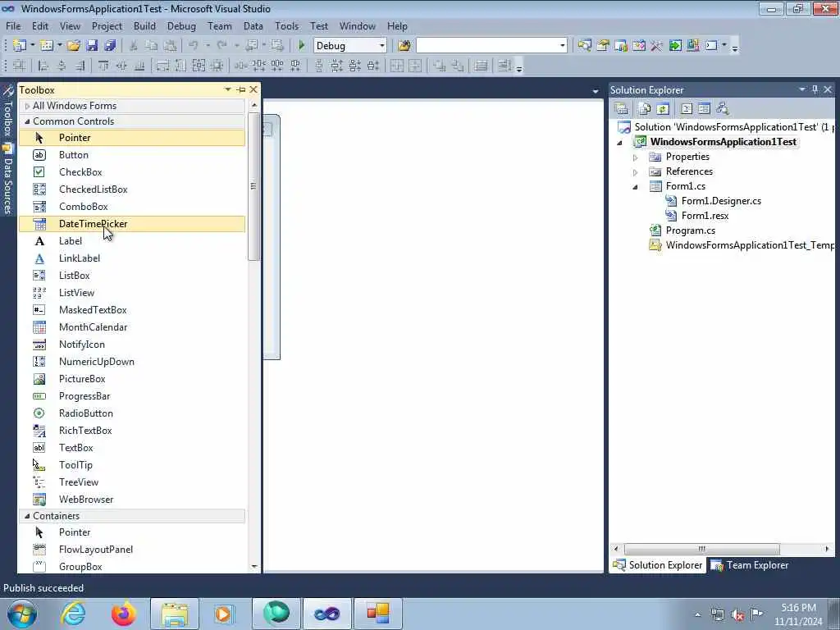Collapse the WindowsFormsApplication1Test project node
Image resolution: width=840 pixels, height=630 pixels.
[620, 143]
